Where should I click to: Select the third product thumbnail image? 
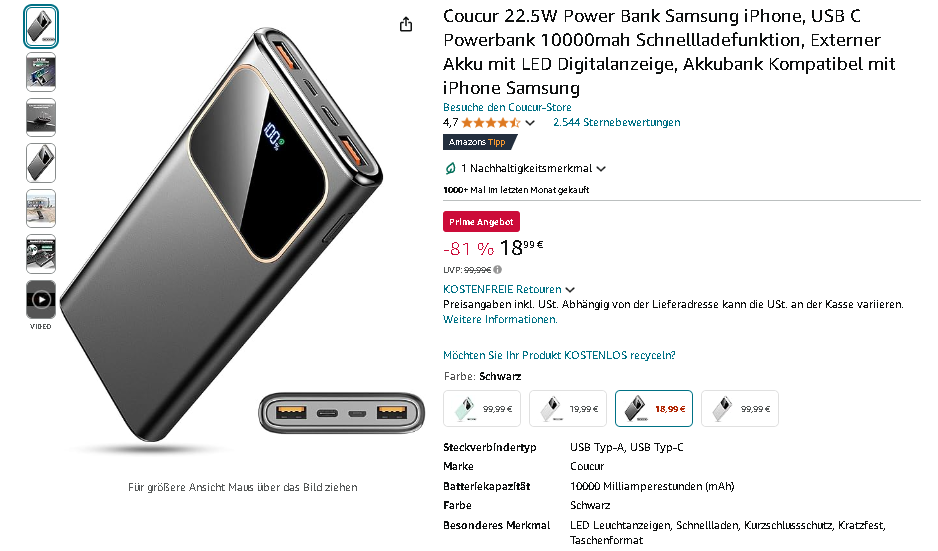coord(41,117)
